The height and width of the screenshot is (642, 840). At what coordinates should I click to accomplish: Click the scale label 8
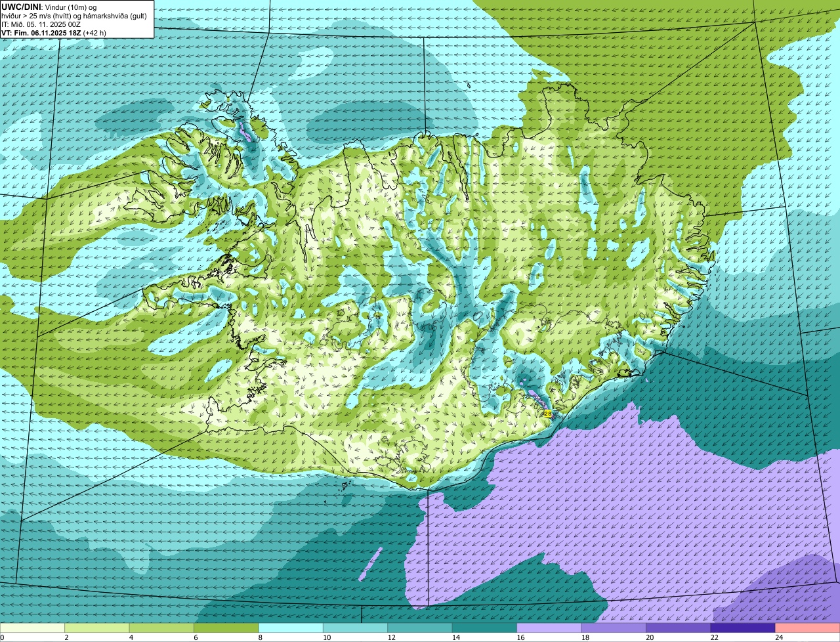click(x=261, y=637)
